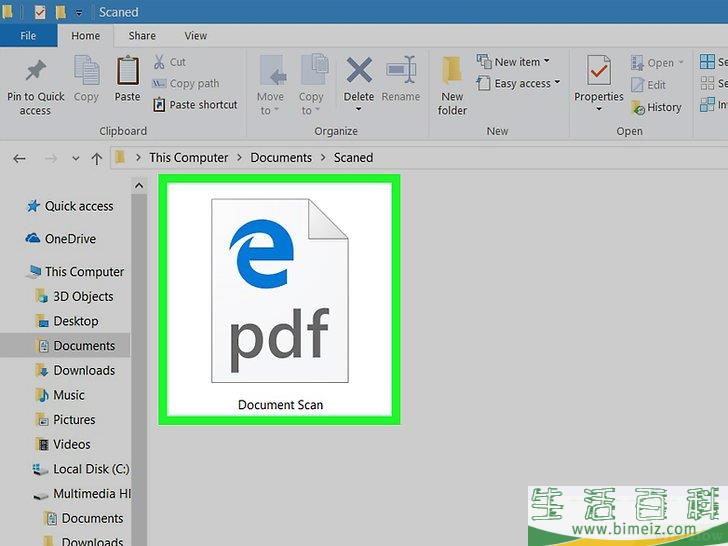This screenshot has height=546, width=728.
Task: Click This Computer in address bar
Action: (x=188, y=158)
